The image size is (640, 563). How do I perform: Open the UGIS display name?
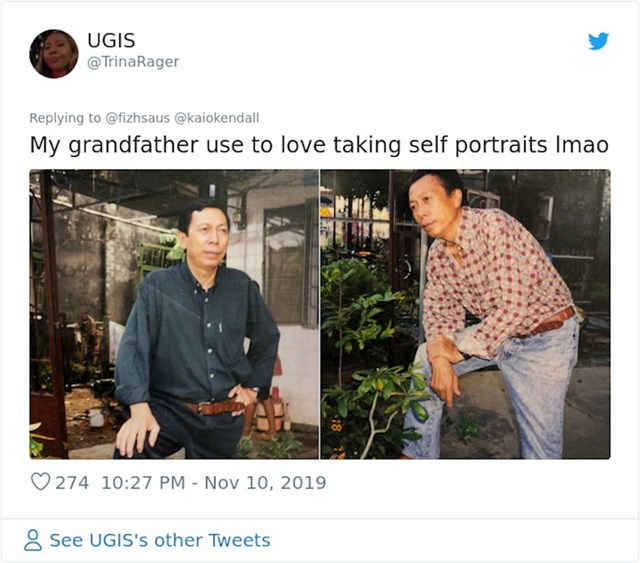coord(111,40)
